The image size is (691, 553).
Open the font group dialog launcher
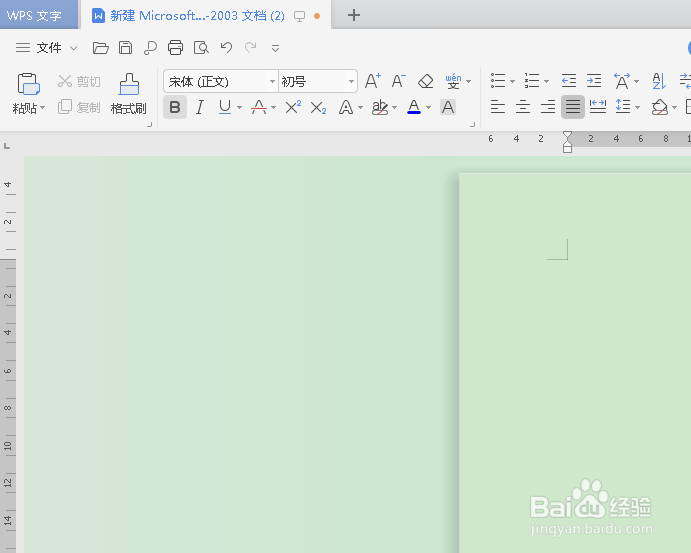(472, 125)
